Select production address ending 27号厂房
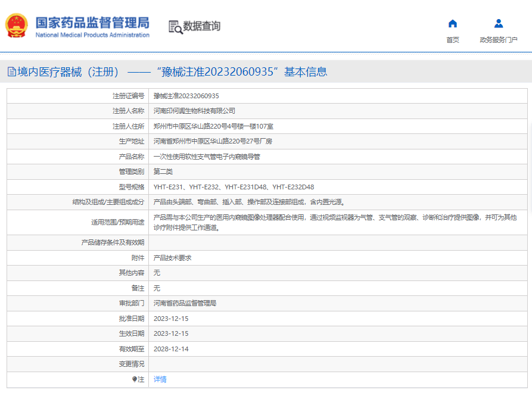 [x=213, y=141]
